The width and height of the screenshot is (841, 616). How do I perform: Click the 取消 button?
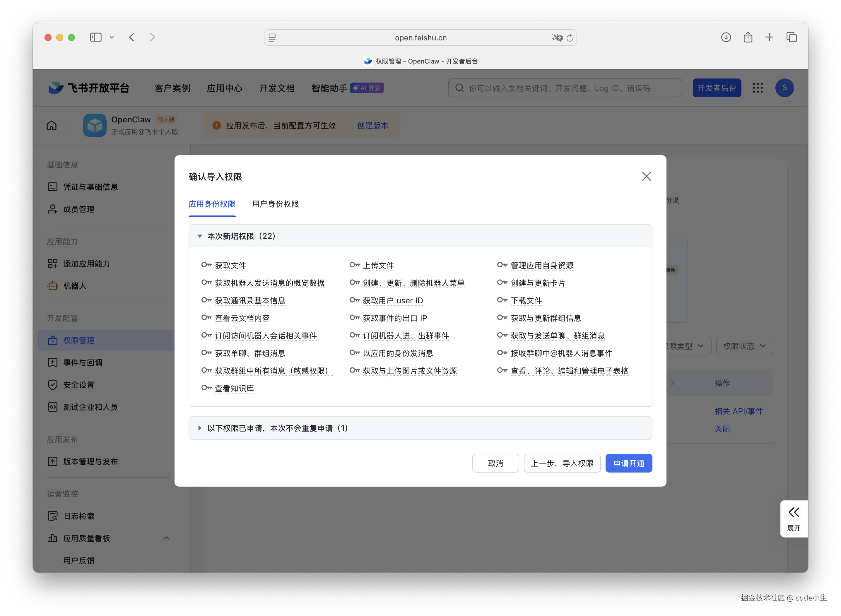(x=495, y=463)
